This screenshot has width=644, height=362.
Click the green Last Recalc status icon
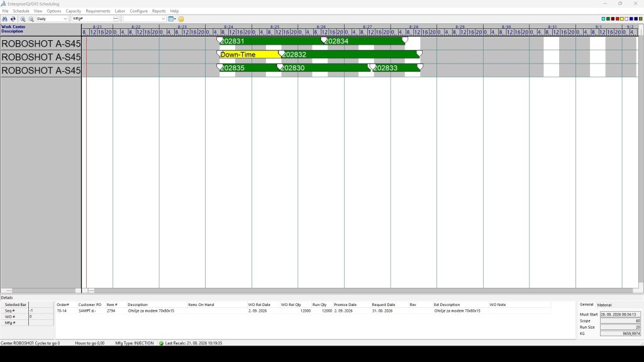point(161,343)
